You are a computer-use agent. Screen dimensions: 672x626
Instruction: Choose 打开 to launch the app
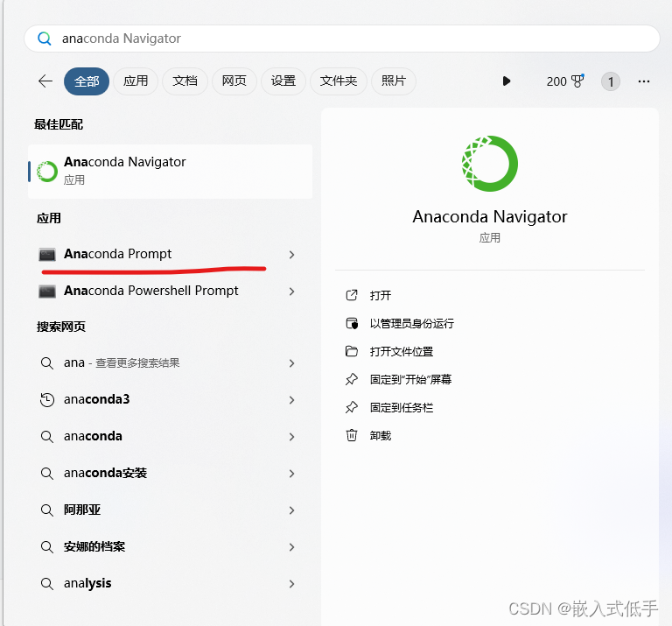pyautogui.click(x=381, y=295)
